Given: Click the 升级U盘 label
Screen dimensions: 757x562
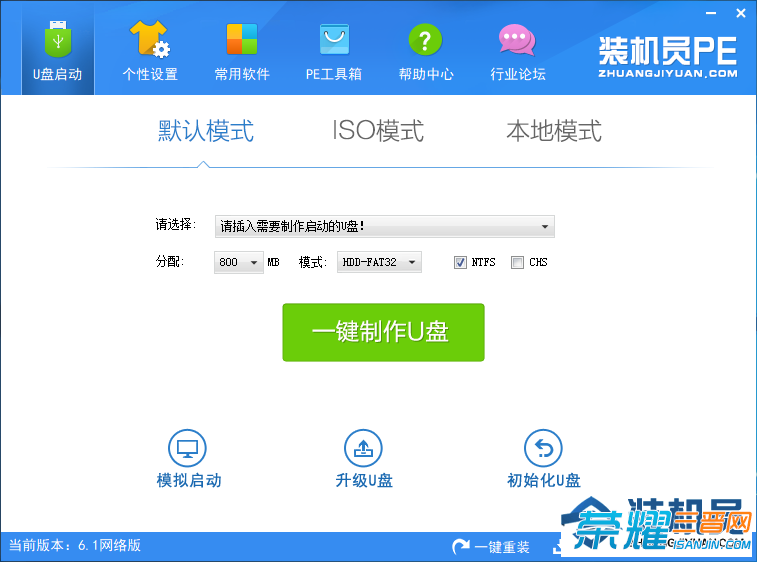Looking at the screenshot, I should (364, 480).
